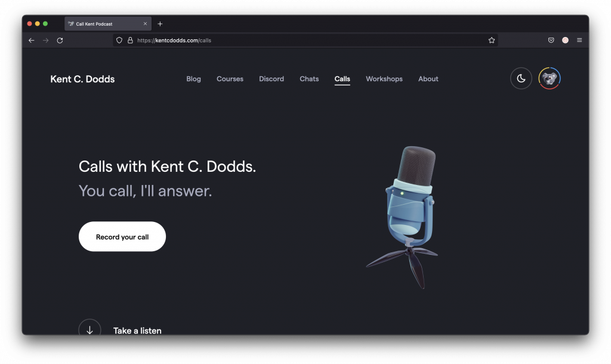Open the koala profile avatar
The image size is (611, 364).
549,79
